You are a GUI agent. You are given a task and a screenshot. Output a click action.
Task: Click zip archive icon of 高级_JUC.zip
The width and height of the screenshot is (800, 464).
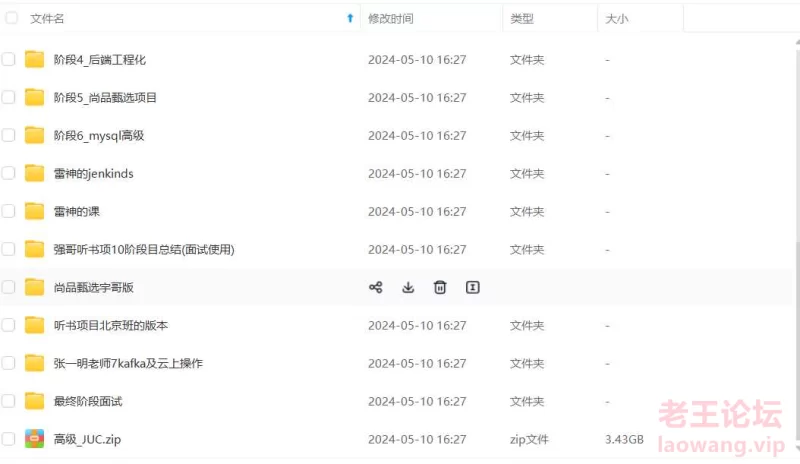34,438
